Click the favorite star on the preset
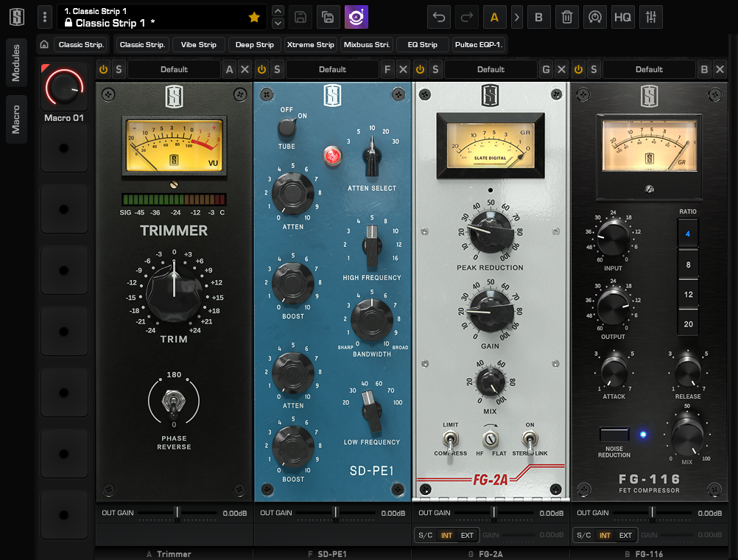Image resolution: width=738 pixels, height=560 pixels. (x=254, y=17)
